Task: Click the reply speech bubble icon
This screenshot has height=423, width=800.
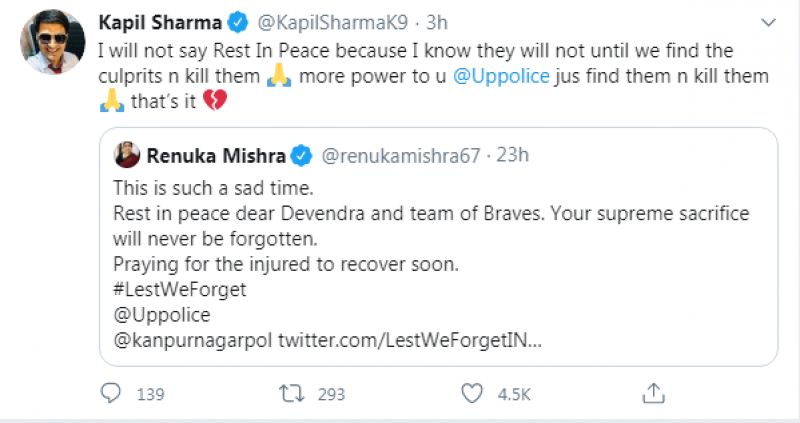Action: point(112,392)
